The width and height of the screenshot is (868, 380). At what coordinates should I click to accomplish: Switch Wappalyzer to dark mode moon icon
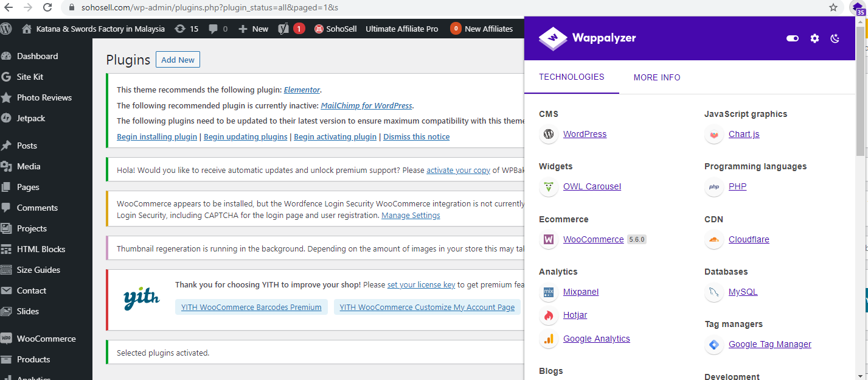click(835, 38)
